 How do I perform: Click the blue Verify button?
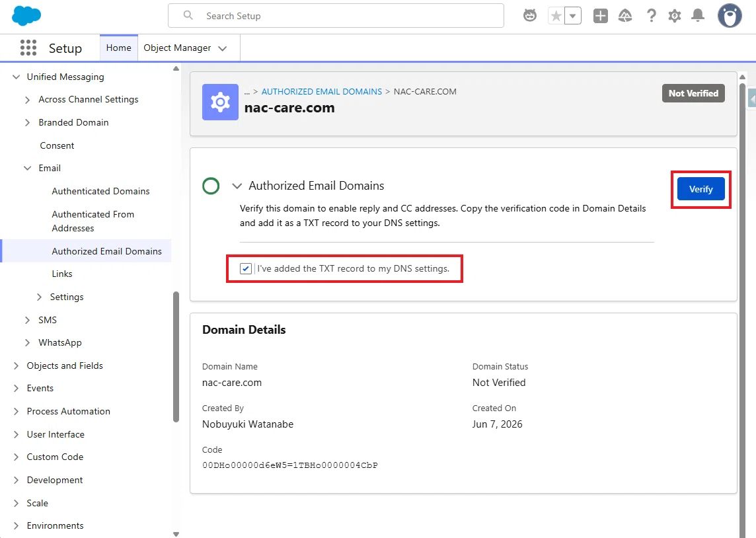pos(701,189)
